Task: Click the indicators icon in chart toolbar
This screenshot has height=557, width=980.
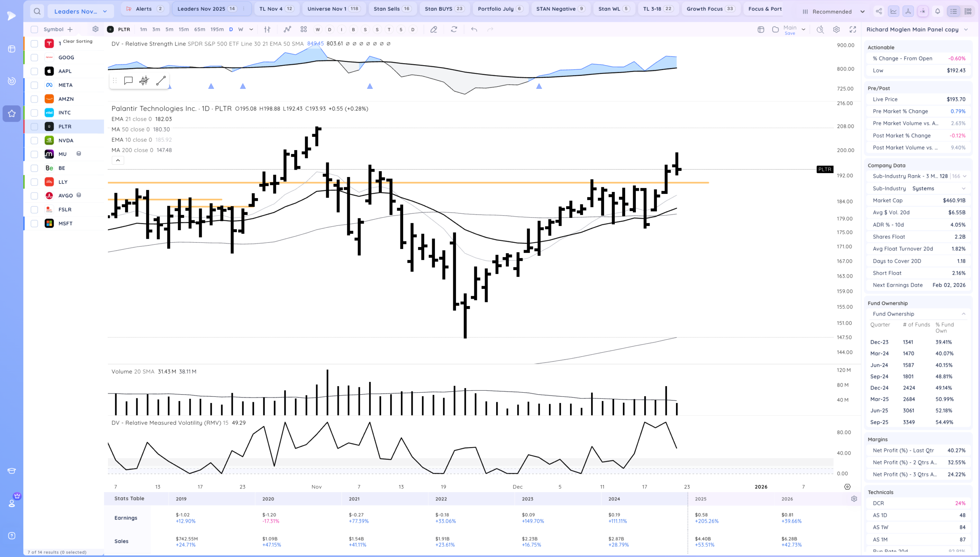Action: (287, 29)
